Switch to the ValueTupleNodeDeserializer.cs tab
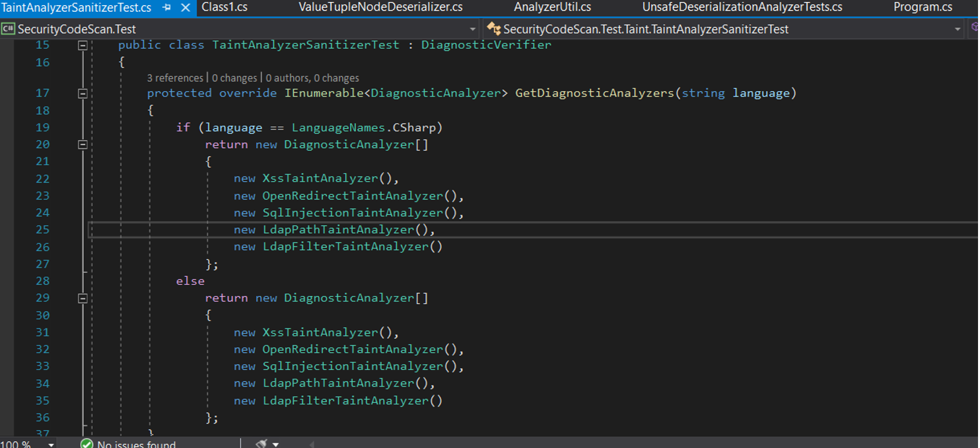 coord(380,7)
